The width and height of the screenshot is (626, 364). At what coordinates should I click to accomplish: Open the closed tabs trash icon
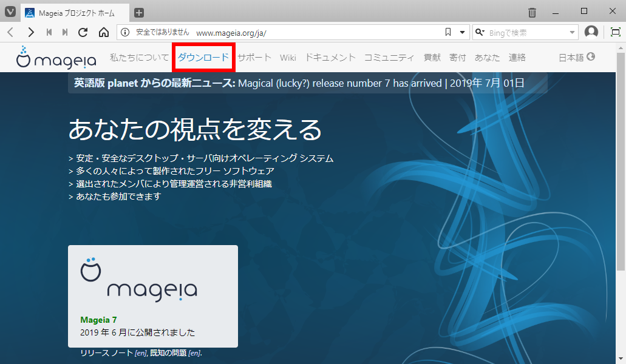click(x=532, y=13)
